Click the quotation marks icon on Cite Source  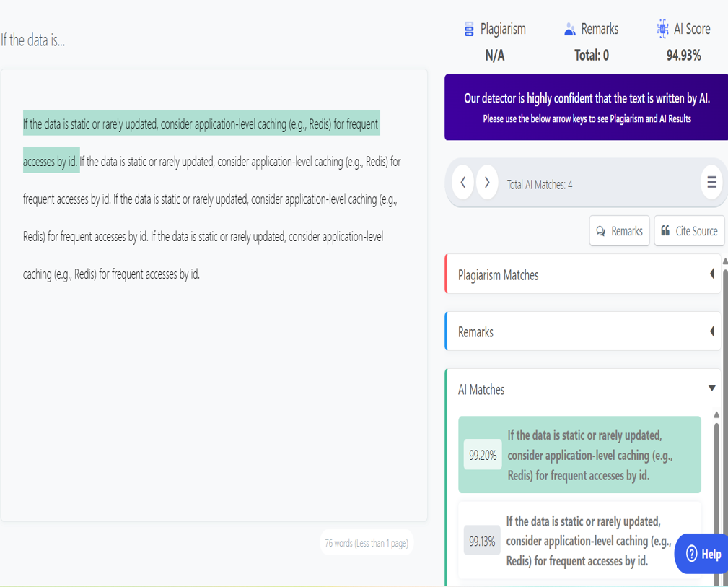tap(665, 230)
